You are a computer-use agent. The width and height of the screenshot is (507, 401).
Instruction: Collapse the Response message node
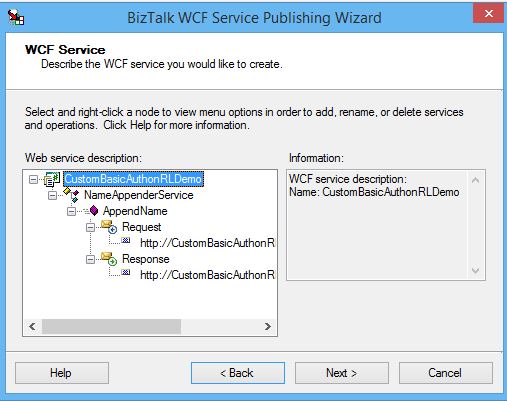pyautogui.click(x=90, y=259)
